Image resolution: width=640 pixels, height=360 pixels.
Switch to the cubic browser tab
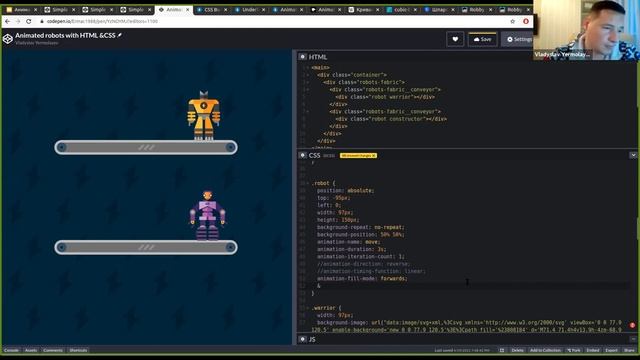click(x=401, y=9)
